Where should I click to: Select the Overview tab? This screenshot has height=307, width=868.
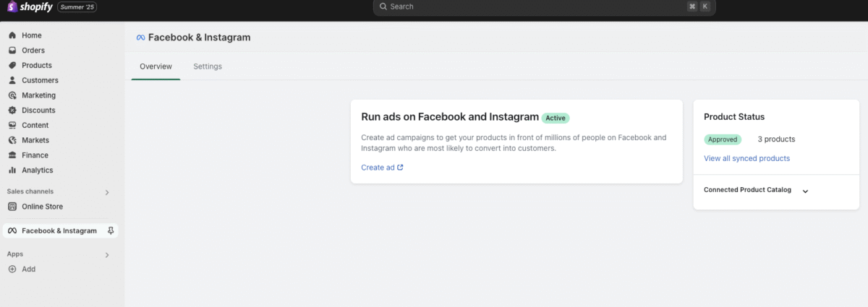pyautogui.click(x=156, y=66)
